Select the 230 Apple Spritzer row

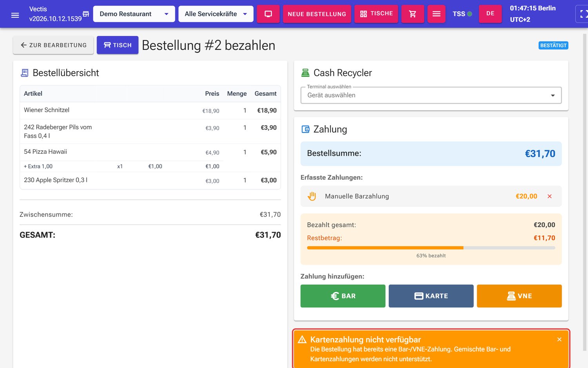point(150,180)
